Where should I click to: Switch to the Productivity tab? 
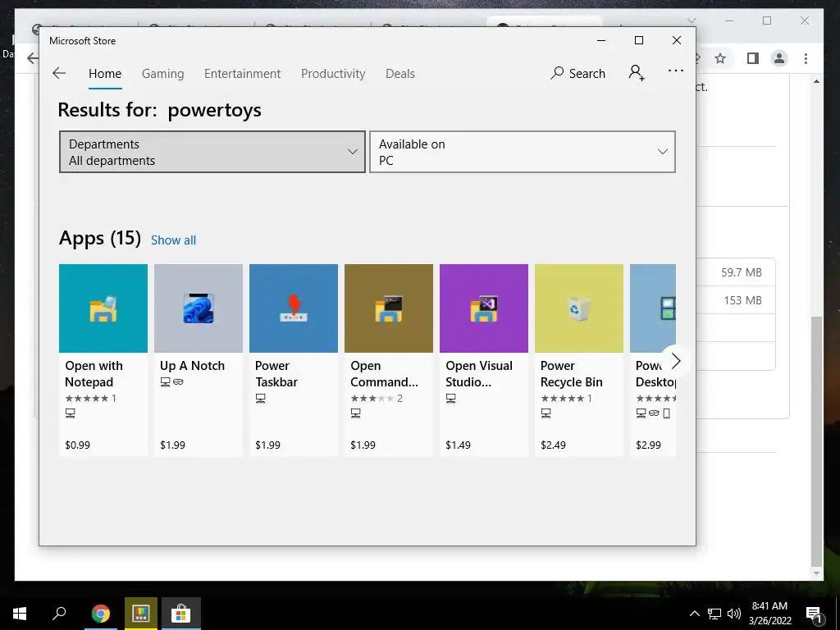(333, 73)
